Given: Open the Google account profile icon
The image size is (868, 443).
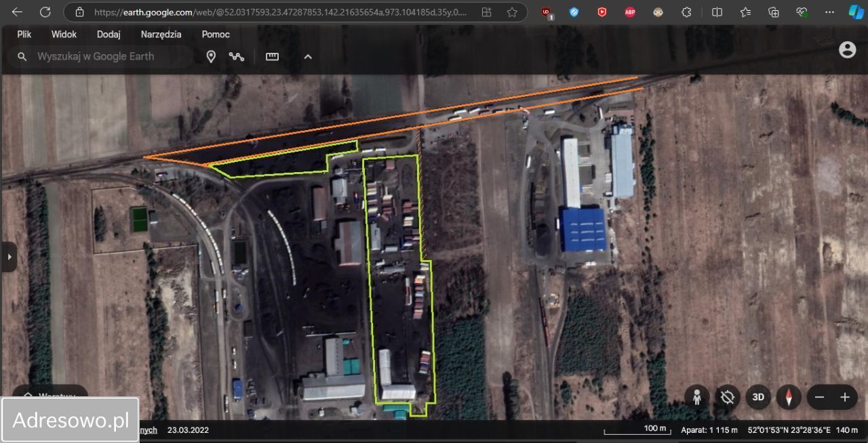Looking at the screenshot, I should [x=847, y=49].
